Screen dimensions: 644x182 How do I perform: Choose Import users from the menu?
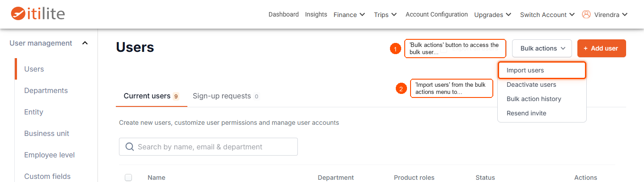click(542, 70)
